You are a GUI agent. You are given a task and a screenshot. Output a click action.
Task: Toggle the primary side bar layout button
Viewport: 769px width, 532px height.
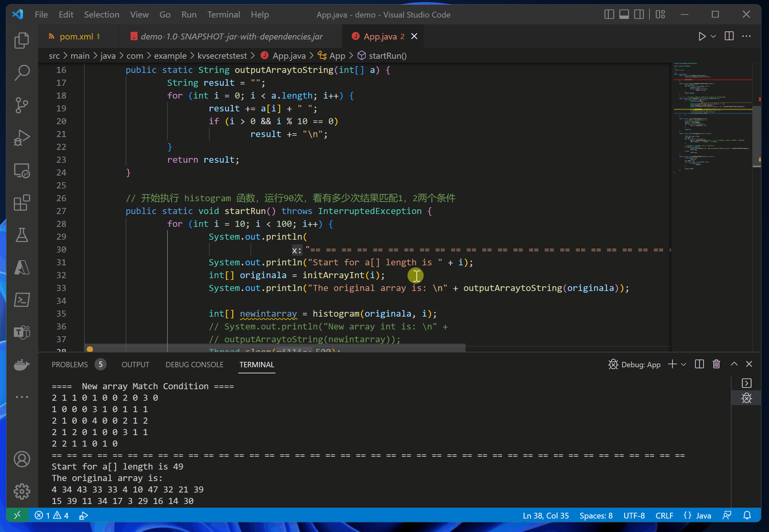point(609,15)
